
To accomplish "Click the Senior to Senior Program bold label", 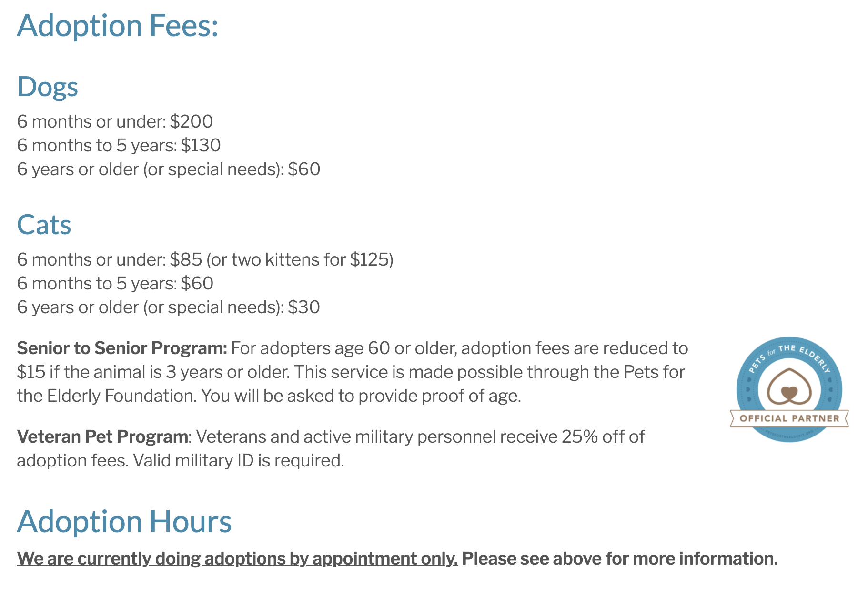I will [x=122, y=348].
